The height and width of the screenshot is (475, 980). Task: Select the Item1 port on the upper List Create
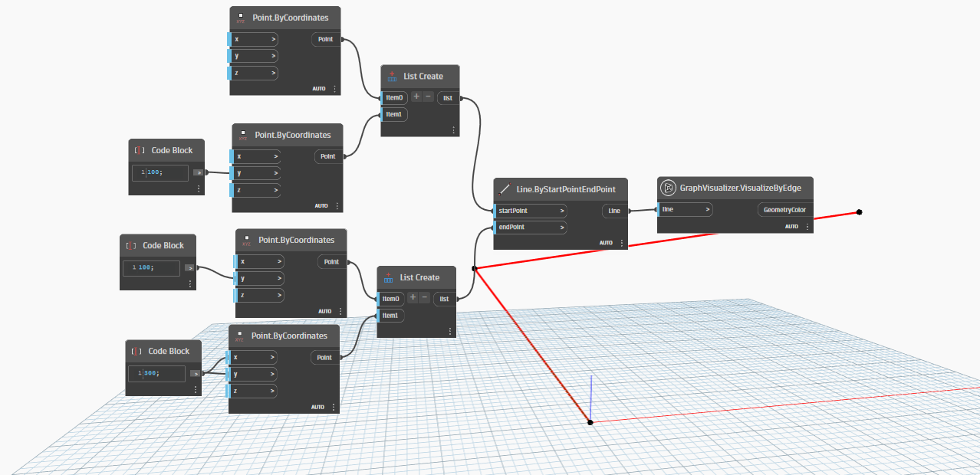click(x=394, y=114)
